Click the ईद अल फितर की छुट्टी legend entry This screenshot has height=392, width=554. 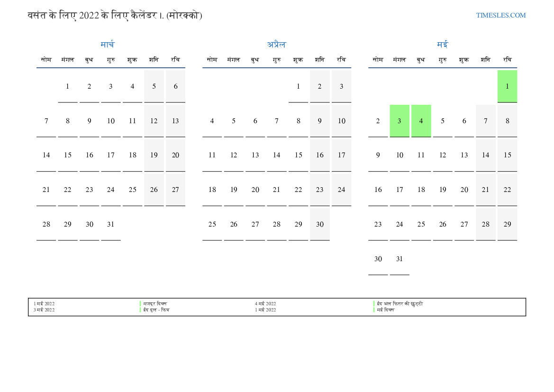pos(400,304)
